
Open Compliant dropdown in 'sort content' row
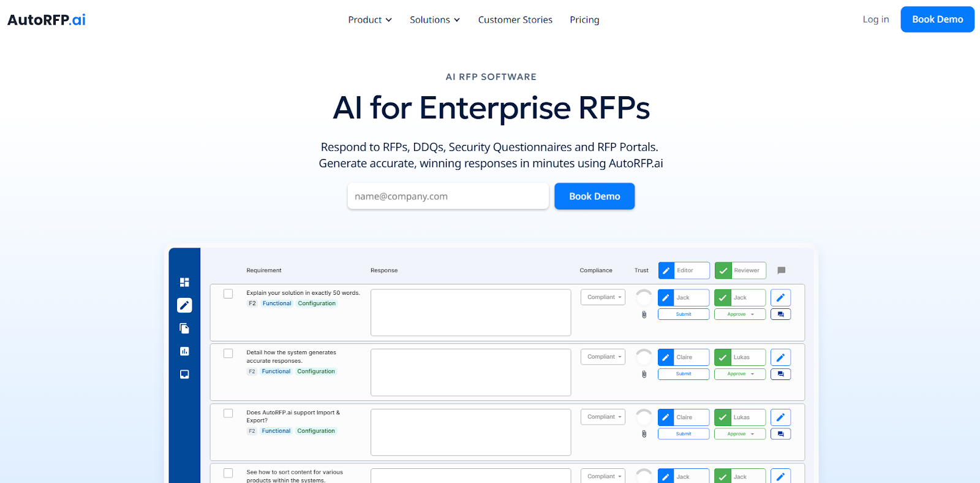coord(603,476)
